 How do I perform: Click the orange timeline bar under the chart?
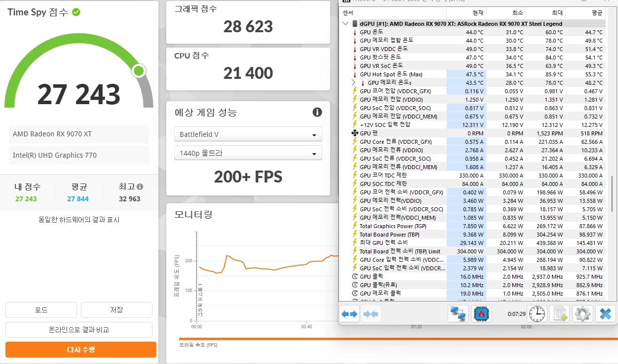click(x=398, y=339)
